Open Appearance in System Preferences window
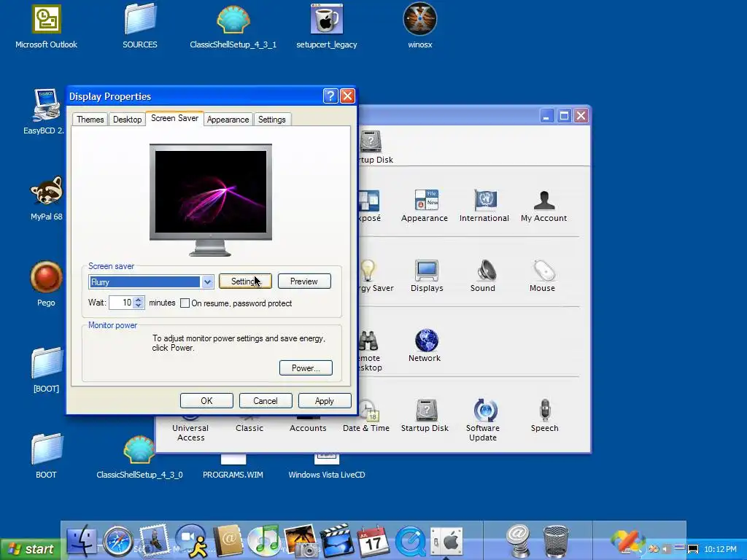The width and height of the screenshot is (747, 560). [x=425, y=206]
